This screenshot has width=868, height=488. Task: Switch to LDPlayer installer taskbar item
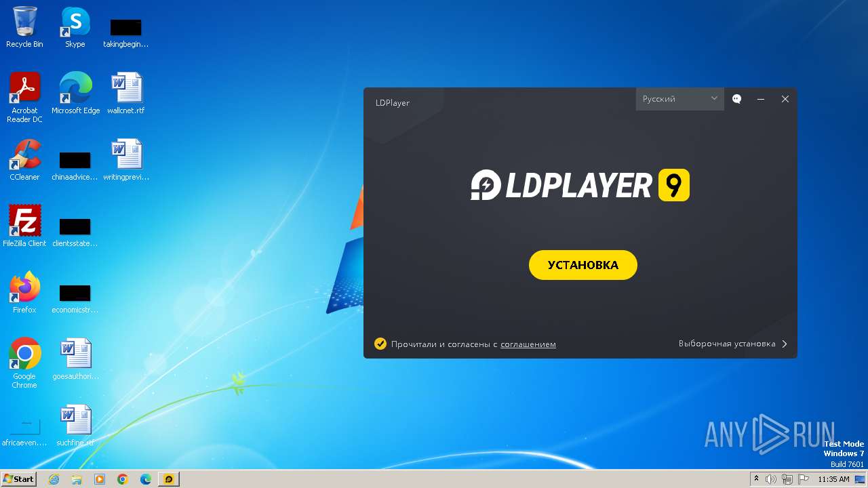(169, 479)
